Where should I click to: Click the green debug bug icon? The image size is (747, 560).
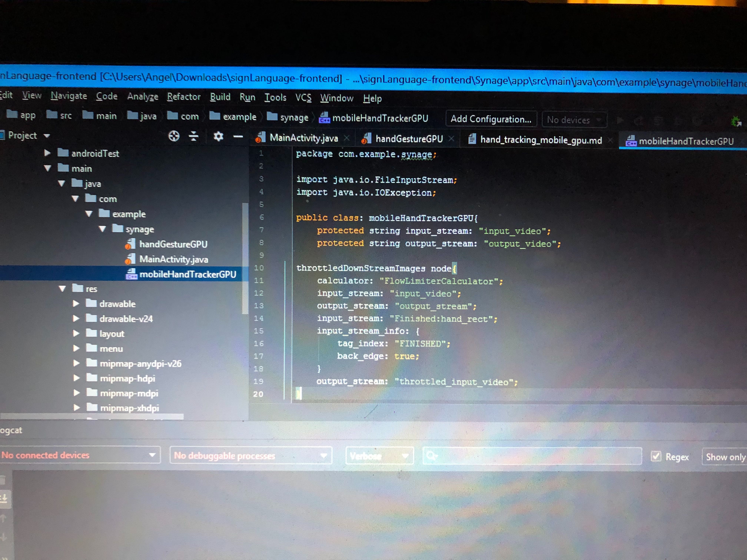[x=735, y=121]
